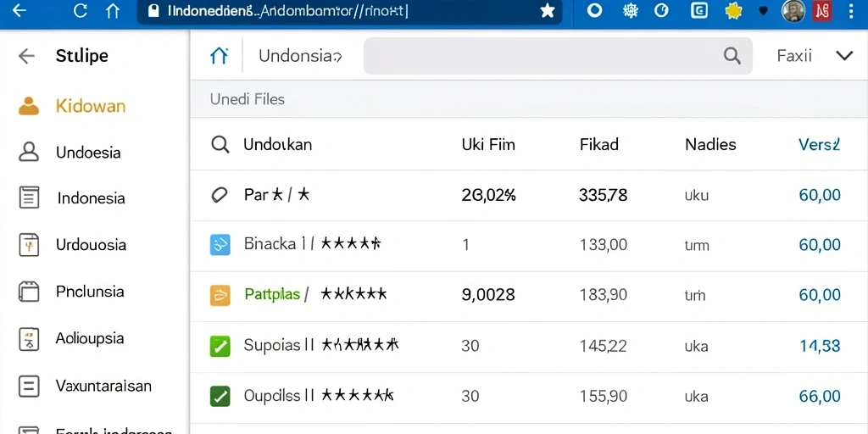Viewport: 868px width, 434px height.
Task: Select the Bınacka row name
Action: (x=270, y=243)
